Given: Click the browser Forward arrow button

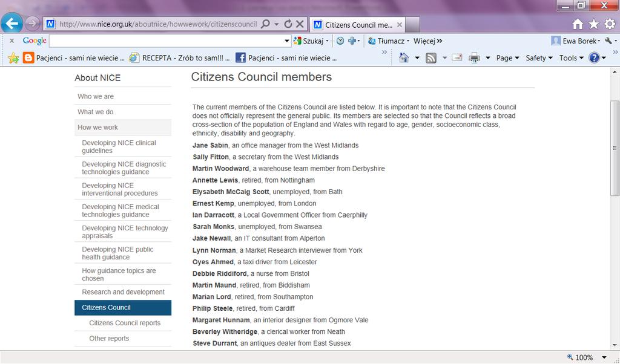Looking at the screenshot, I should point(32,24).
